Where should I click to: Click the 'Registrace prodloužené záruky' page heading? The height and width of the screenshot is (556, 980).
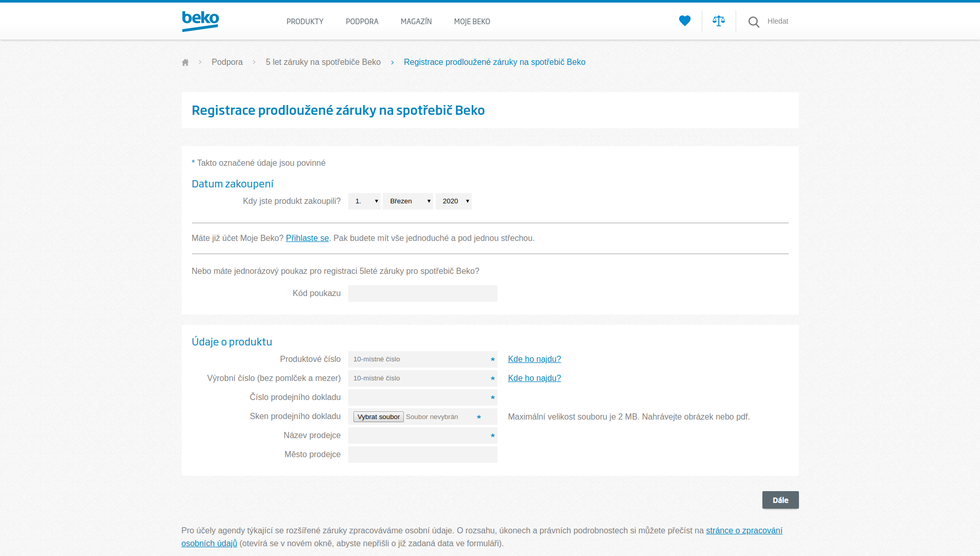click(x=338, y=110)
